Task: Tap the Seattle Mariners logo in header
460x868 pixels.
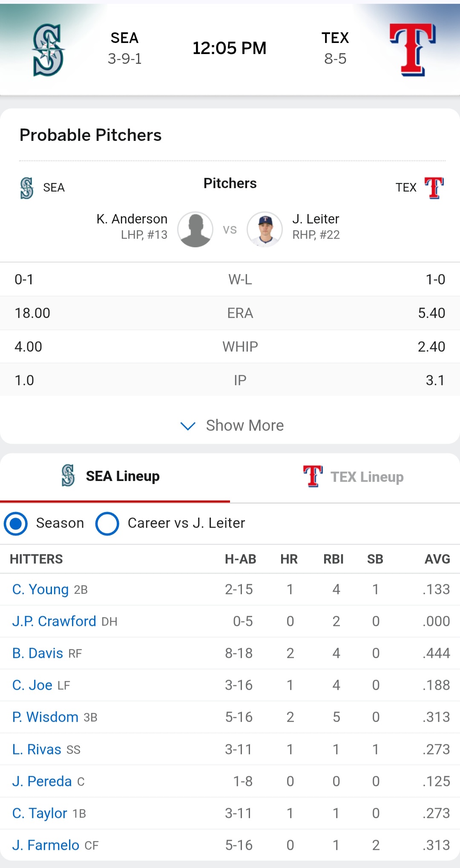Action: (x=49, y=50)
